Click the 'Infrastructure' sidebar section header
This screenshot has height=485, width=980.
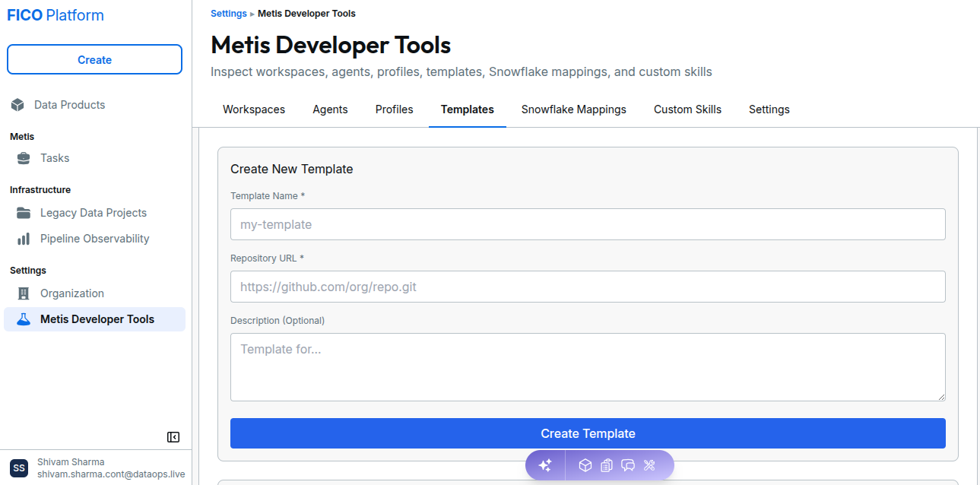(x=40, y=190)
